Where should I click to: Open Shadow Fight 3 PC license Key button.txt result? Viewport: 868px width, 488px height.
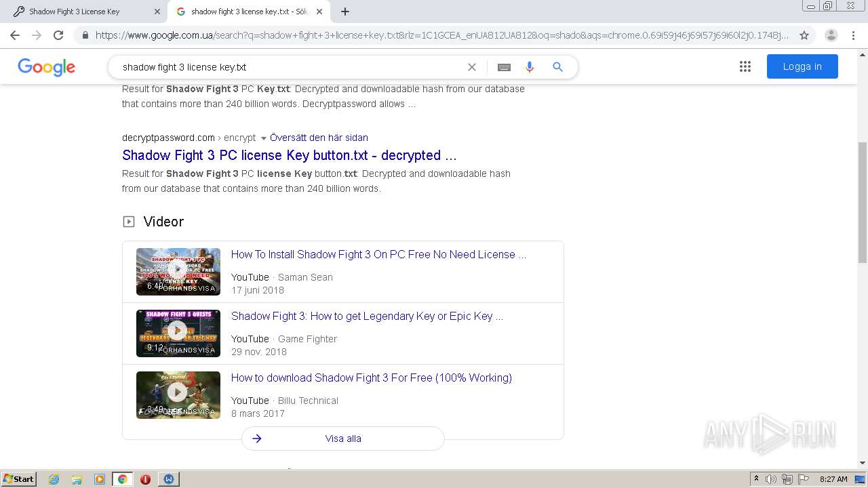[290, 155]
